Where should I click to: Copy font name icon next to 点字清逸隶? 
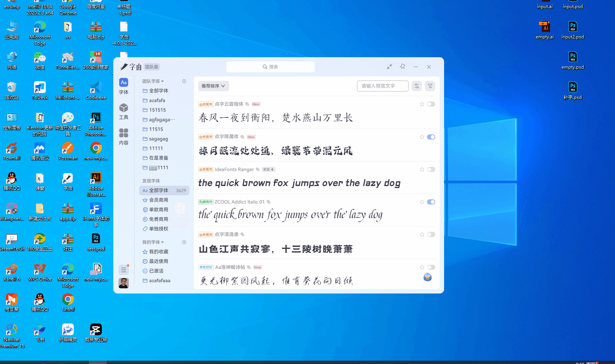(243, 234)
